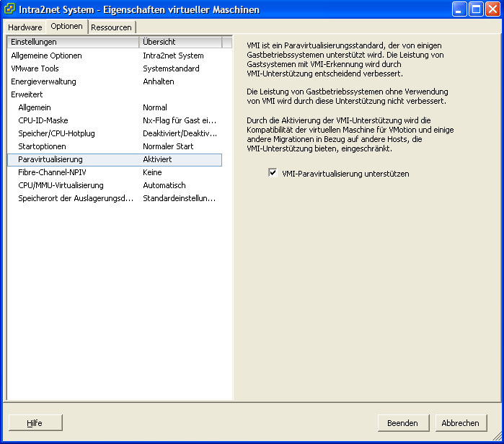Screen dimensions: 504x444
Task: Click the Abbrechen button
Action: click(461, 423)
